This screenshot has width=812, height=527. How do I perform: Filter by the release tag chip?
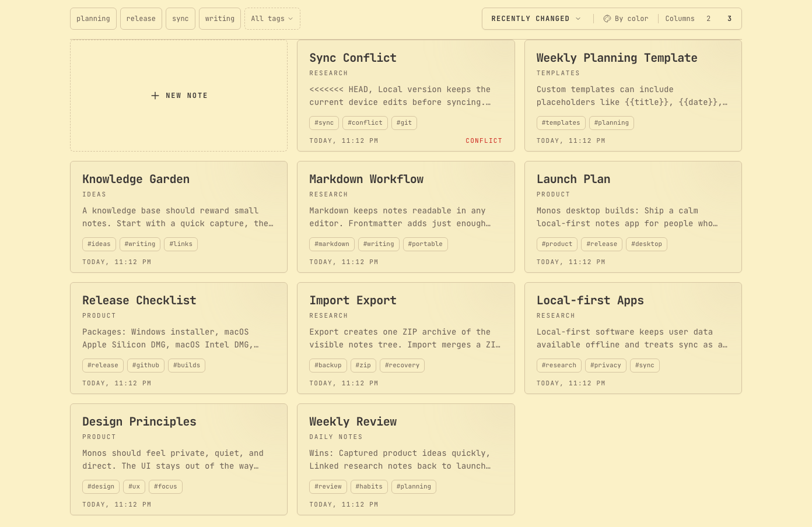pyautogui.click(x=141, y=19)
